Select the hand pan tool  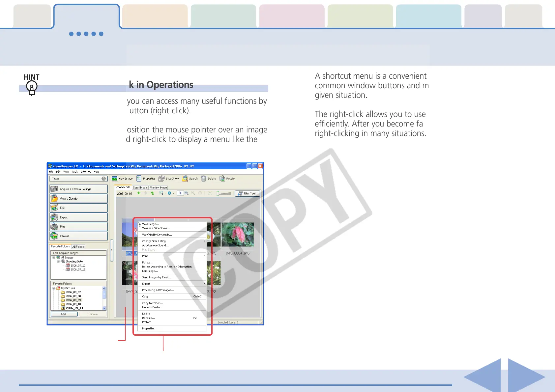200,193
